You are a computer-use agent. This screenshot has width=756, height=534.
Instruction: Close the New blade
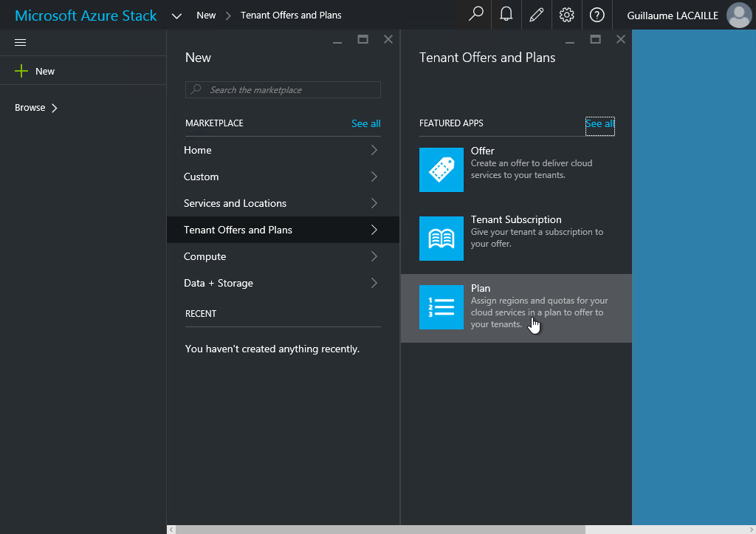(x=388, y=39)
